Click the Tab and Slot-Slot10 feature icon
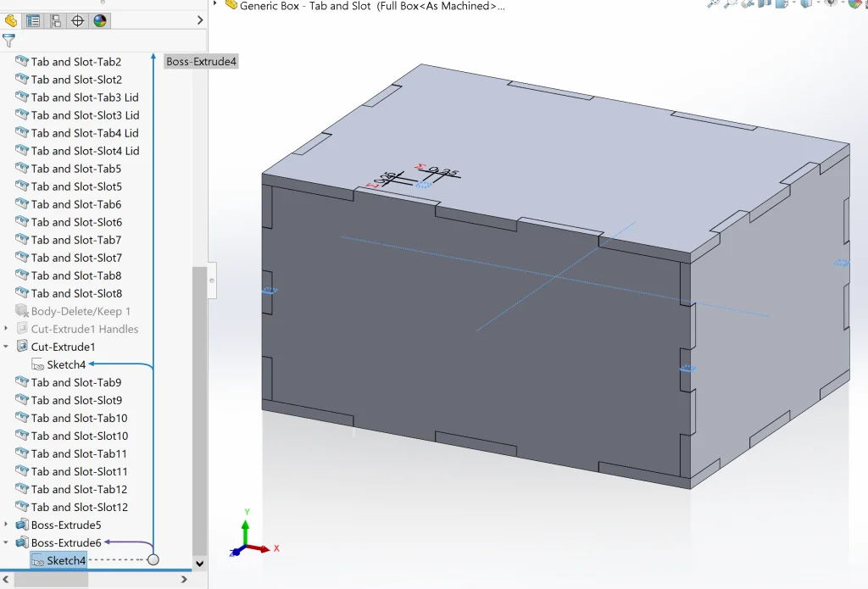868x589 pixels. (x=21, y=435)
